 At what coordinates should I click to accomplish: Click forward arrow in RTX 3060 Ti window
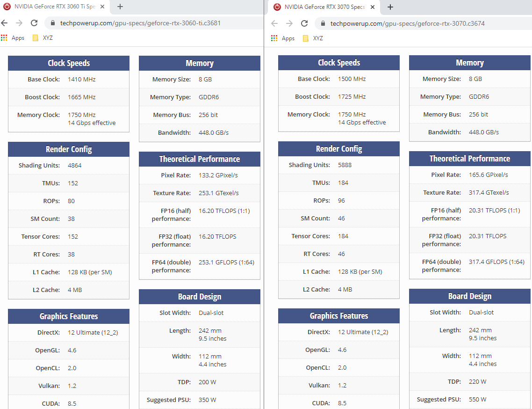tap(19, 23)
